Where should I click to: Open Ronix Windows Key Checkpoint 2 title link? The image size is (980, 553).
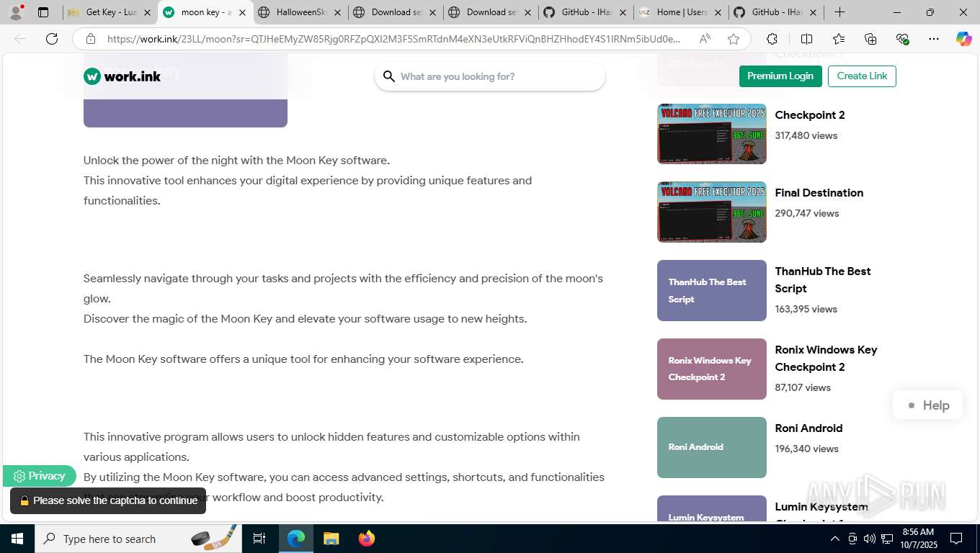[x=826, y=359]
